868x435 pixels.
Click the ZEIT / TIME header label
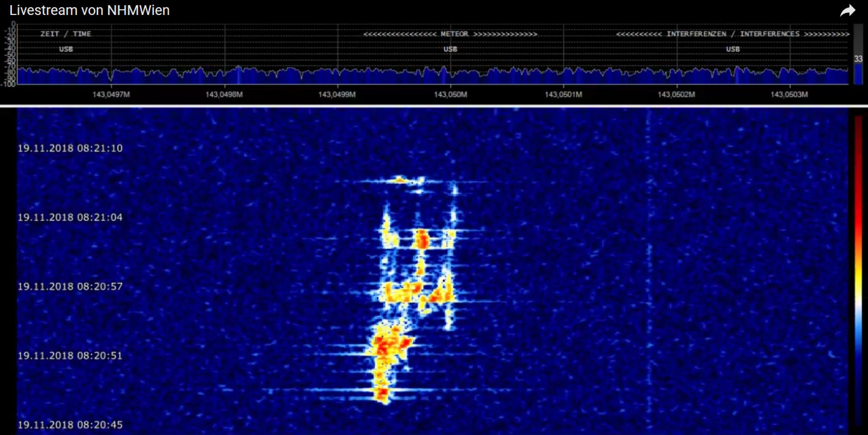click(x=65, y=34)
